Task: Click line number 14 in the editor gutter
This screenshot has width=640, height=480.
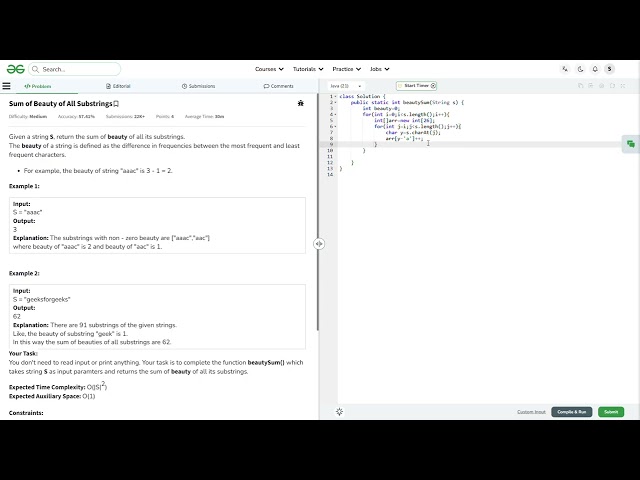Action: [330, 175]
